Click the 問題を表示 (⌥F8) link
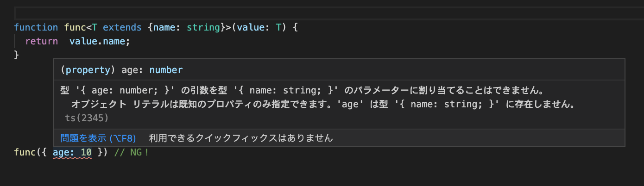Viewport: 644px width, 186px height. (98, 138)
